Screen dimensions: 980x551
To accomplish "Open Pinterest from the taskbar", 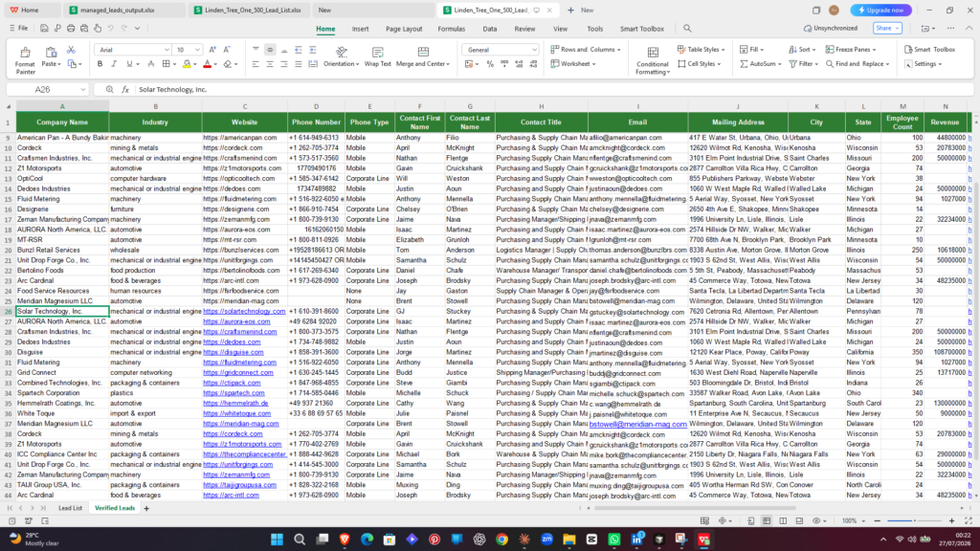I will [x=434, y=540].
